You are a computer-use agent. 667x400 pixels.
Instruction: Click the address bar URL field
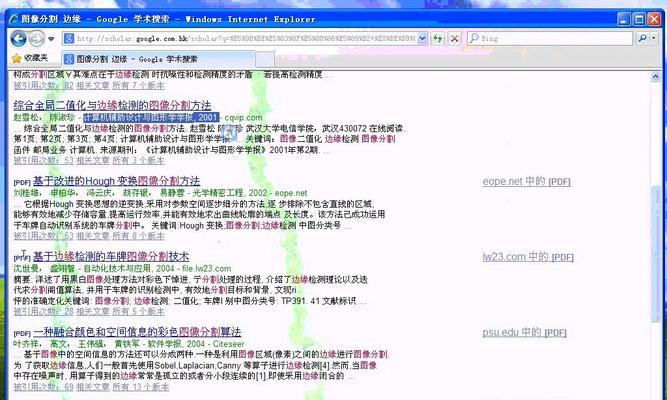pyautogui.click(x=245, y=38)
